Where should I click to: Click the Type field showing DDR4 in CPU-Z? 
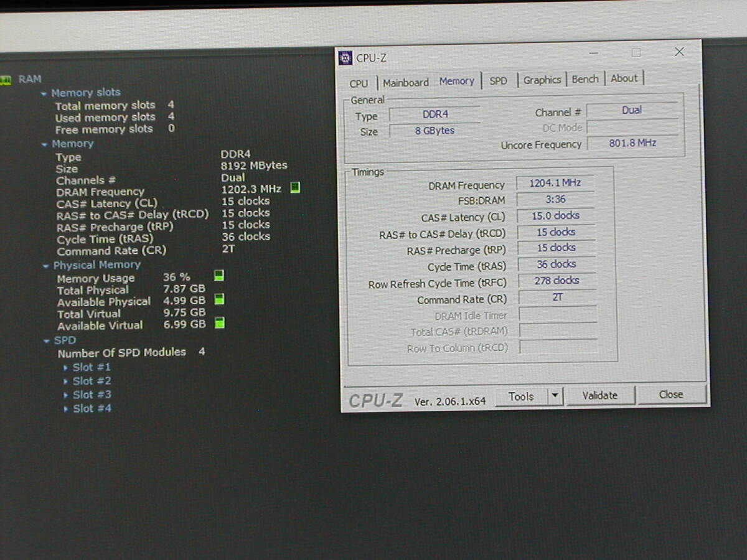[x=435, y=114]
